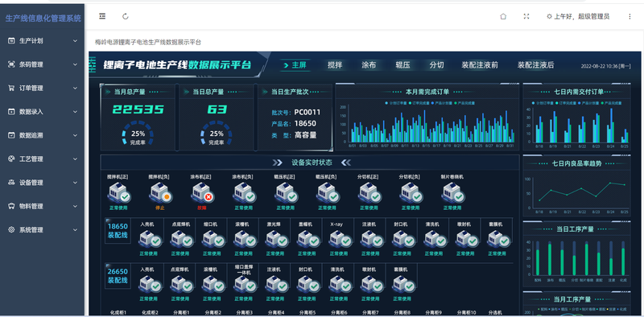The height and width of the screenshot is (317, 644).
Task: Click the 上午好，超级管理员 user greeting
Action: 578,16
